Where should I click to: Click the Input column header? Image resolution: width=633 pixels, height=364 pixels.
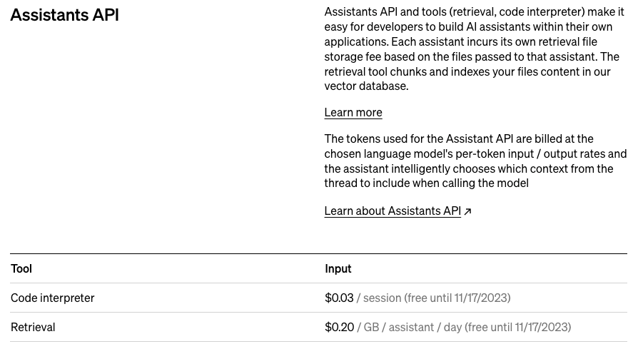tap(338, 269)
